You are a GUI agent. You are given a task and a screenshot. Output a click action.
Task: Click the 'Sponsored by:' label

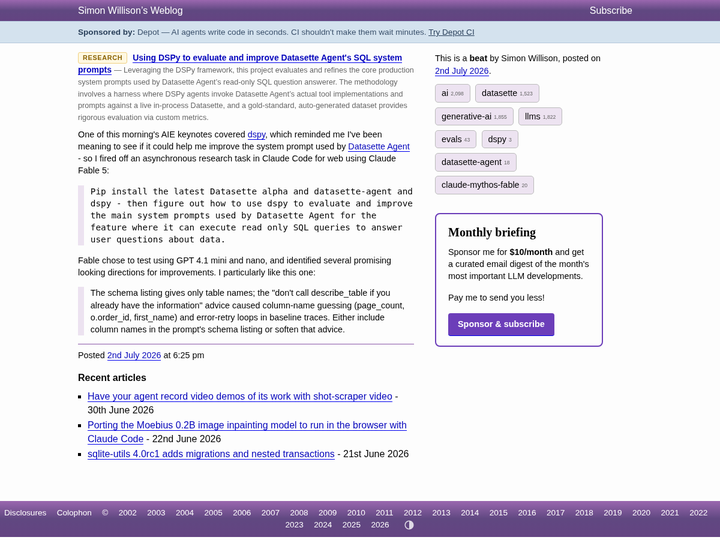[106, 32]
